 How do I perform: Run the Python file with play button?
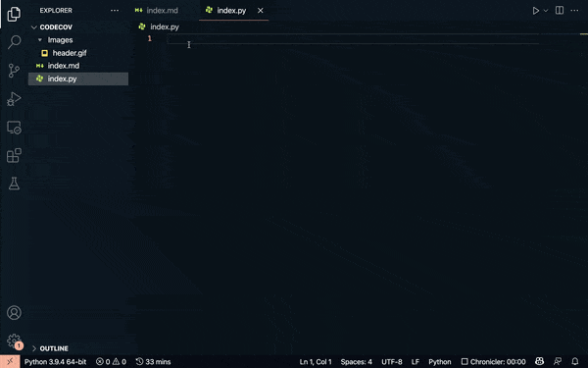pos(536,11)
